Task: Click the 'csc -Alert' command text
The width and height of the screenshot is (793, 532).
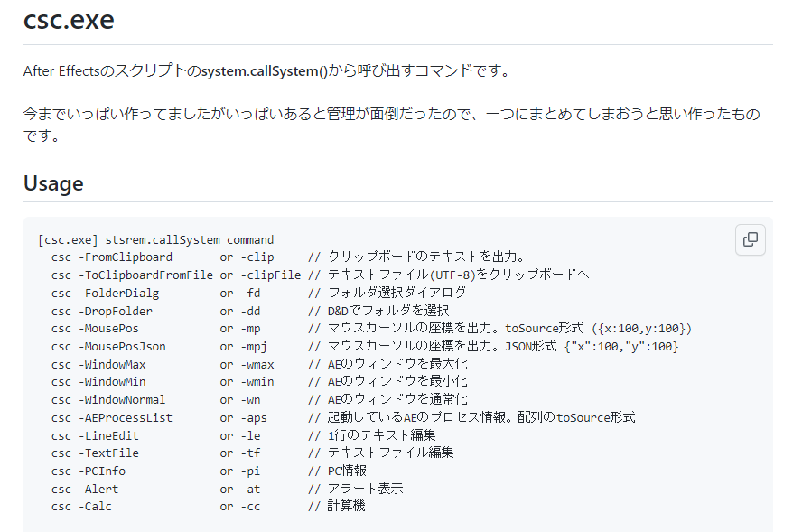Action: [x=85, y=490]
